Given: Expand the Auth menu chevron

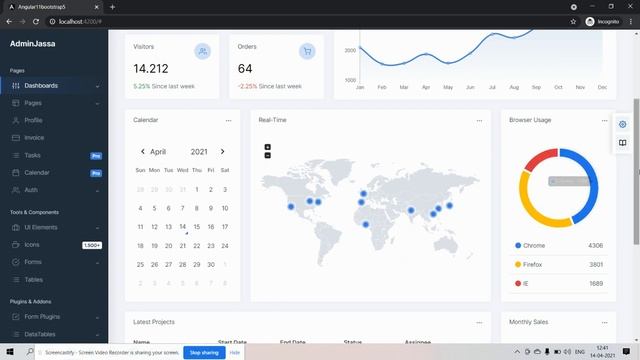Looking at the screenshot, I should [x=97, y=191].
